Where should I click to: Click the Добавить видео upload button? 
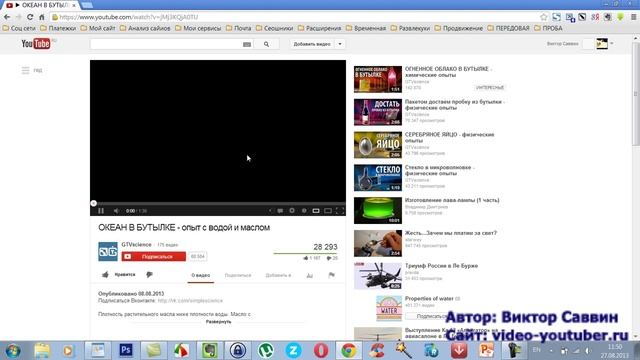pos(312,44)
